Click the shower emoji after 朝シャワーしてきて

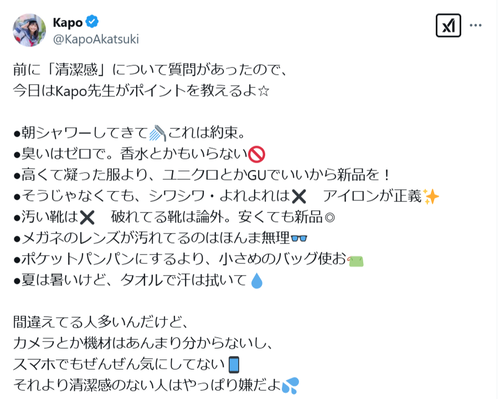[x=157, y=133]
